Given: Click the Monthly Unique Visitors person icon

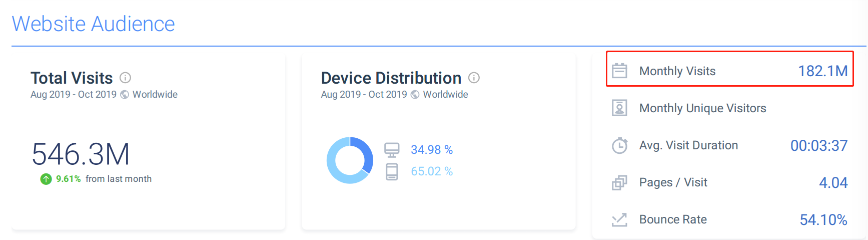Looking at the screenshot, I should 619,108.
